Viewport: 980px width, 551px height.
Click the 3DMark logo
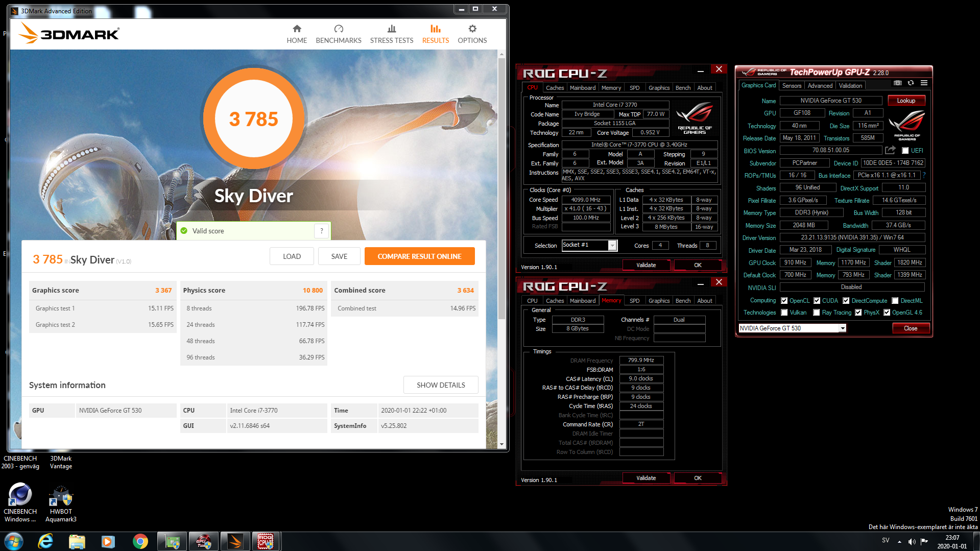(x=68, y=34)
